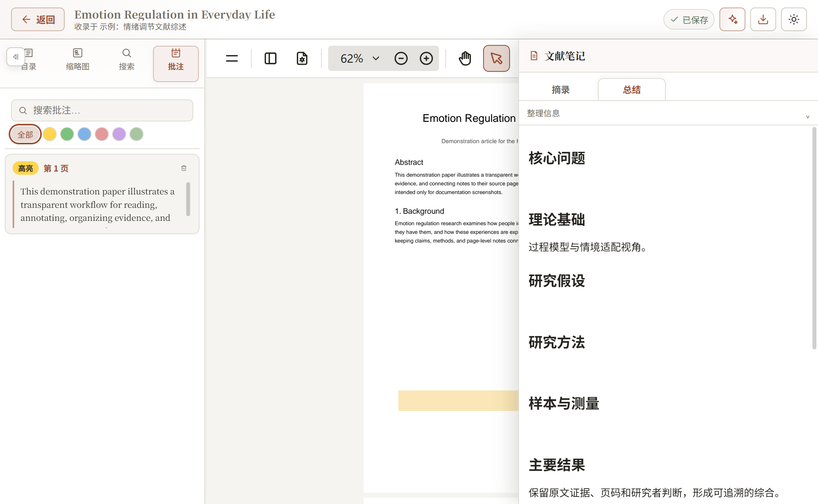
Task: Click the download icon in header
Action: click(x=763, y=19)
